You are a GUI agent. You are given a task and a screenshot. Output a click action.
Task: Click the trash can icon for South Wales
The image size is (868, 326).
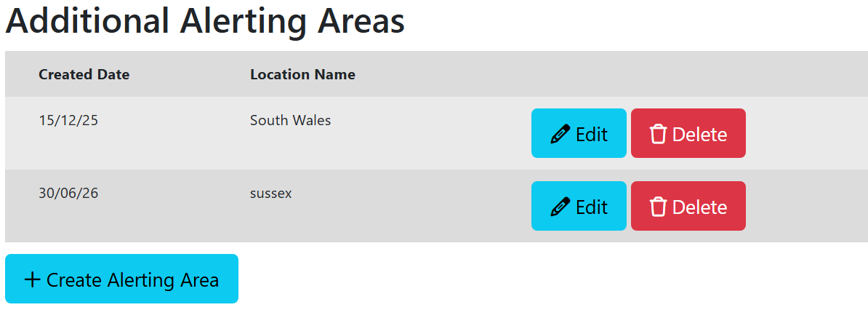(658, 134)
